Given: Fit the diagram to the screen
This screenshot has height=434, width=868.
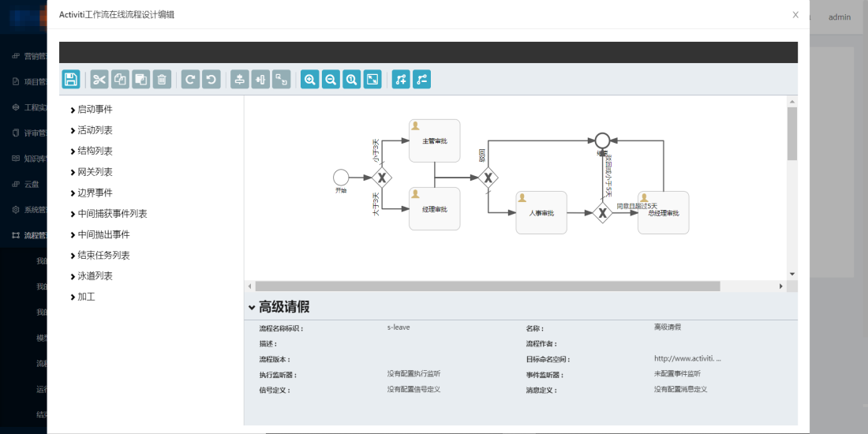Looking at the screenshot, I should coord(372,79).
